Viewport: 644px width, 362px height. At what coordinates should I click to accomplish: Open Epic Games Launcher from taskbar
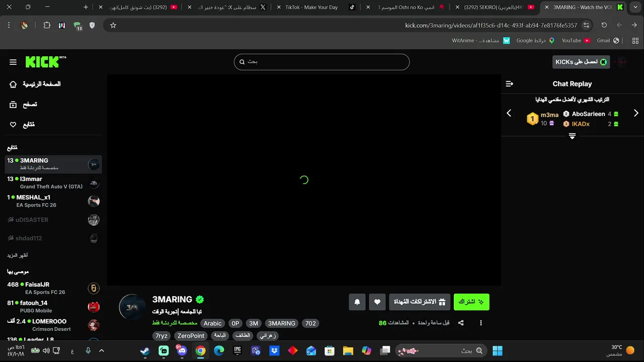coord(237,351)
